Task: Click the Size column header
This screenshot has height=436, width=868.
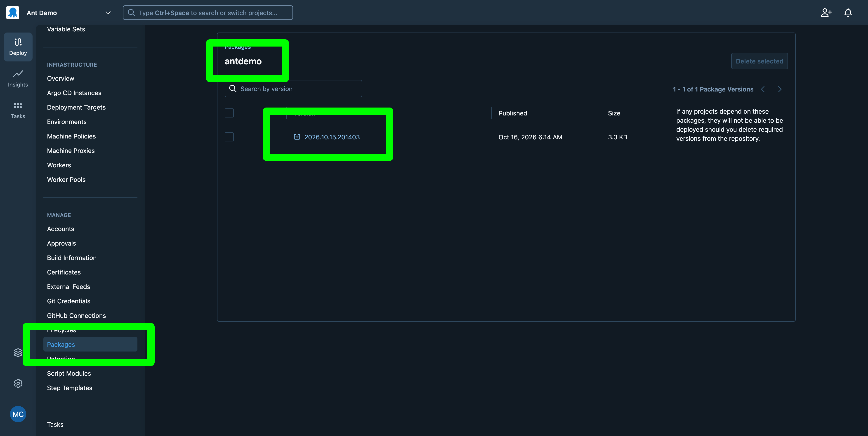Action: [x=614, y=113]
